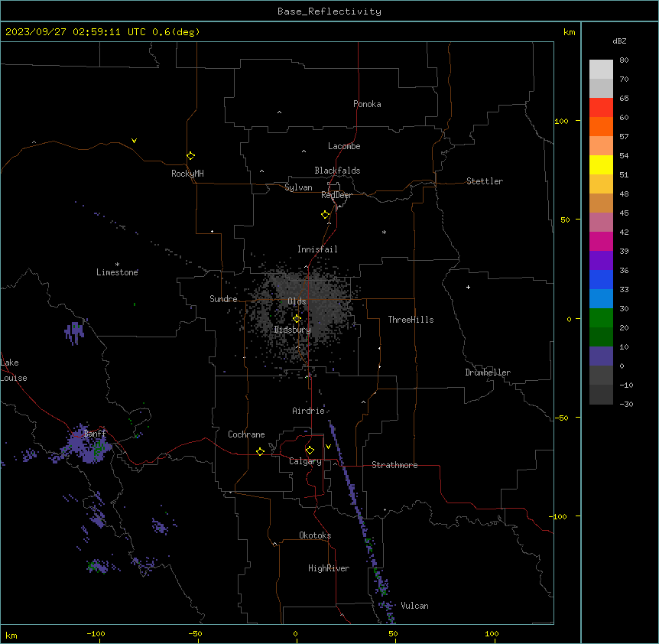
Task: Click the Ponoka city label
Action: tap(367, 104)
